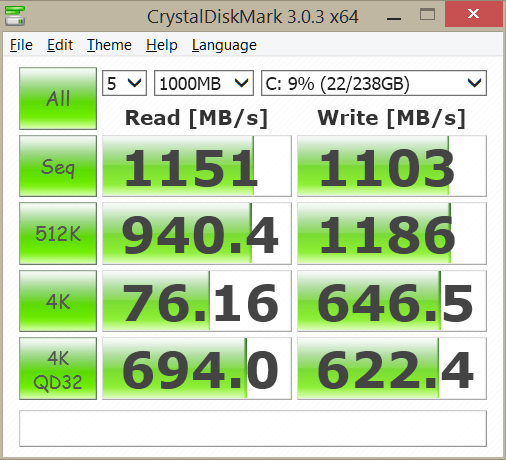Start the Seq benchmark test
Image resolution: width=506 pixels, height=460 pixels.
tap(58, 166)
